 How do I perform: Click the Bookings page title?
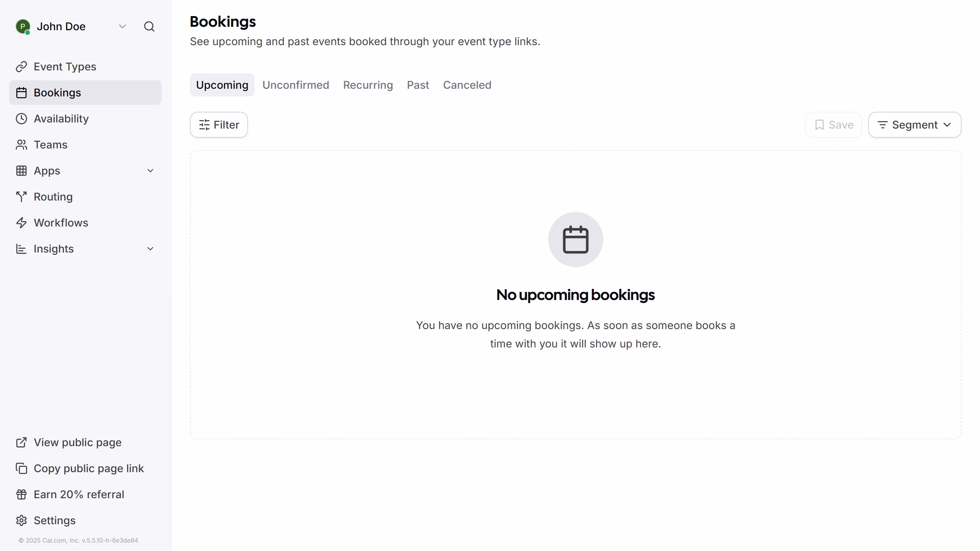point(223,22)
